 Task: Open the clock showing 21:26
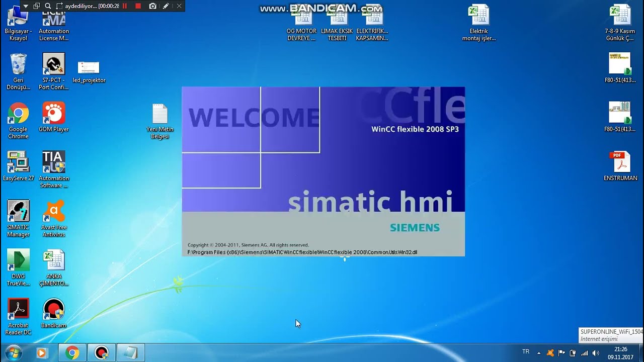(x=620, y=353)
